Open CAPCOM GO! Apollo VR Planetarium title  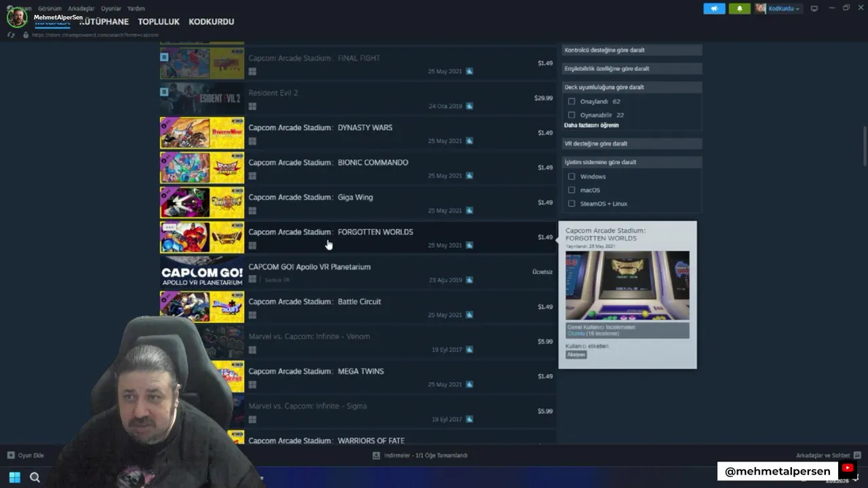click(310, 267)
